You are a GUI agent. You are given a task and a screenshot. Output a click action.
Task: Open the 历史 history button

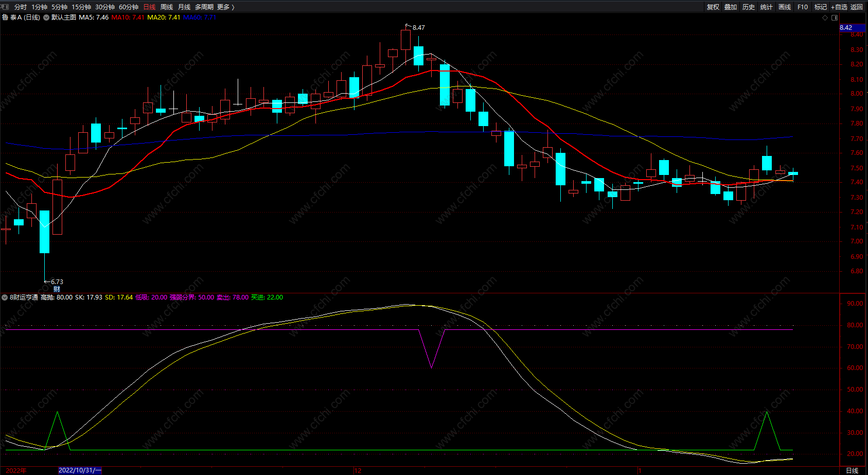point(749,7)
